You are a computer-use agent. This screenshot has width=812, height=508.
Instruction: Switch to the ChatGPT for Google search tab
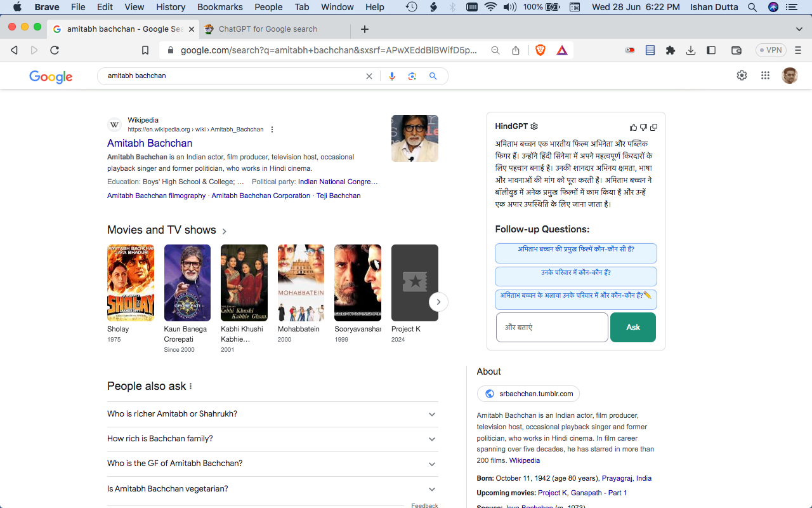pyautogui.click(x=273, y=29)
